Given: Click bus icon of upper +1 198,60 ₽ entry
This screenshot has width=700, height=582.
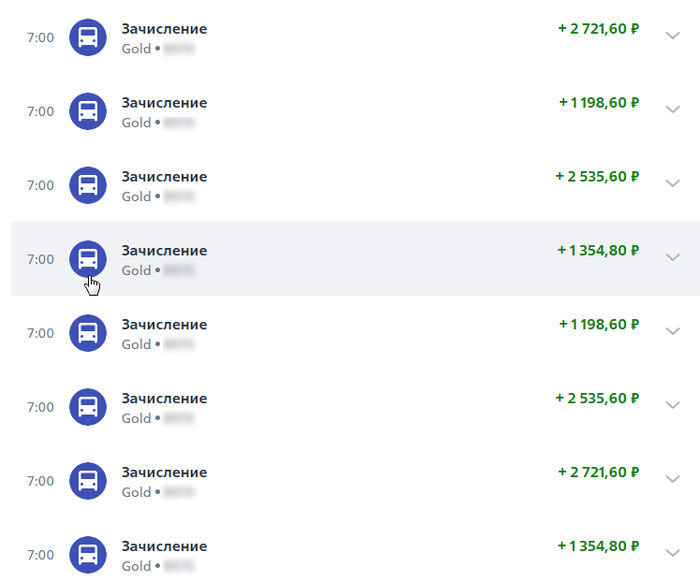Looking at the screenshot, I should 88,111.
